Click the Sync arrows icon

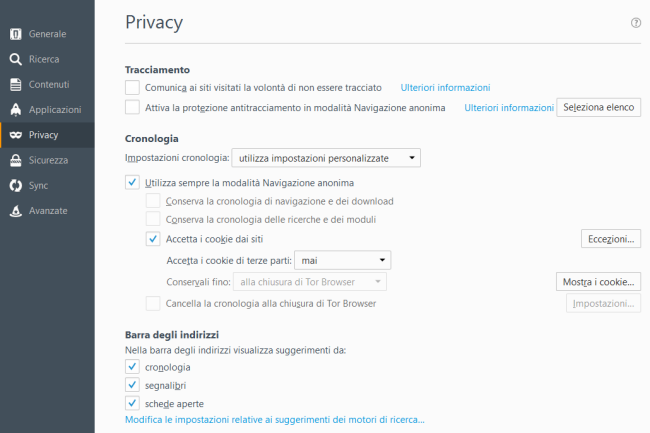pos(16,186)
